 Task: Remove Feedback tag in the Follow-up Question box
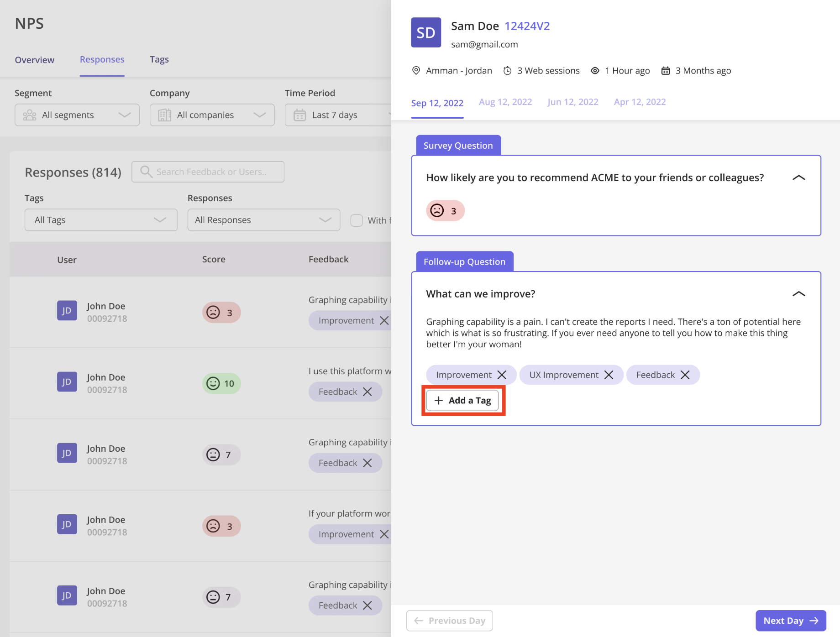[685, 375]
